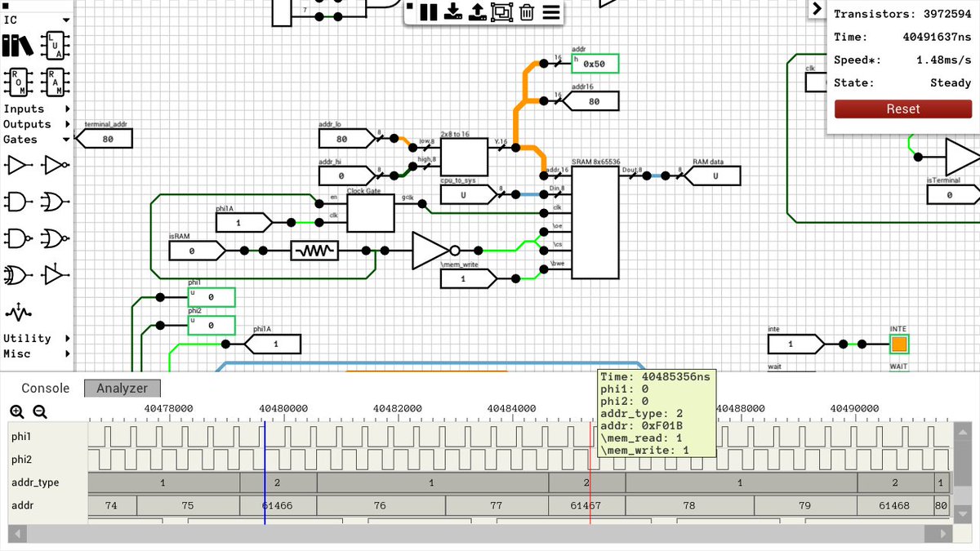Click the trash can delete icon
This screenshot has height=551, width=980.
click(527, 12)
